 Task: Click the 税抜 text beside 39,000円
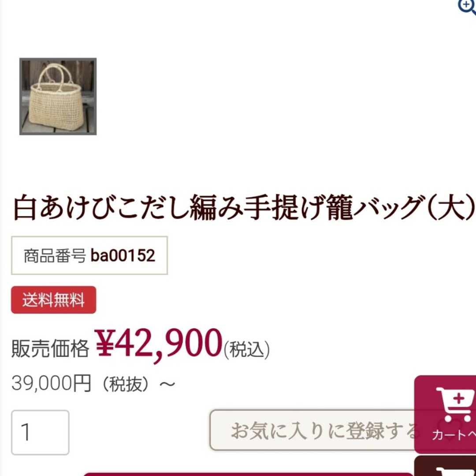click(126, 384)
